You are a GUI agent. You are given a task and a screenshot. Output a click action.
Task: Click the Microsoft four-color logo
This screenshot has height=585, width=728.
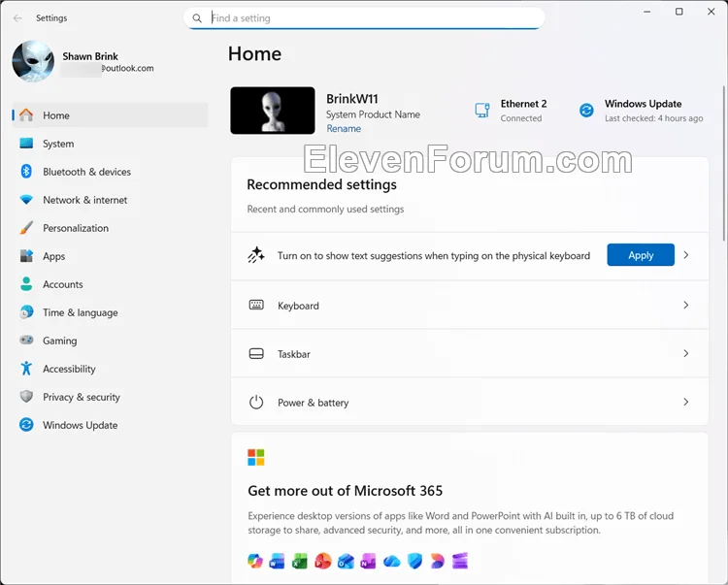click(x=256, y=457)
